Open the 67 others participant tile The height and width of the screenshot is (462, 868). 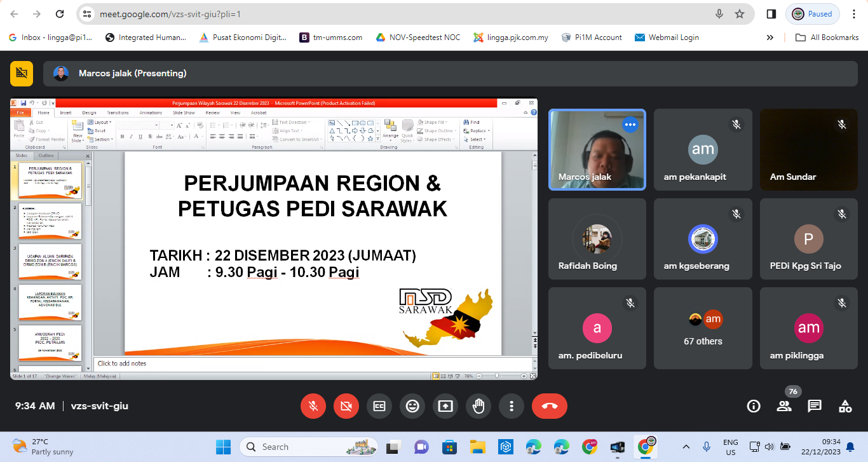pyautogui.click(x=703, y=329)
